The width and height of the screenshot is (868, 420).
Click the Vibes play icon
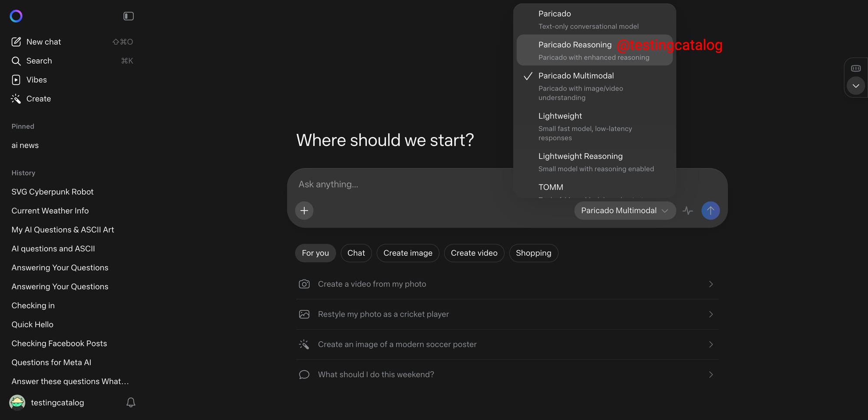coord(16,80)
